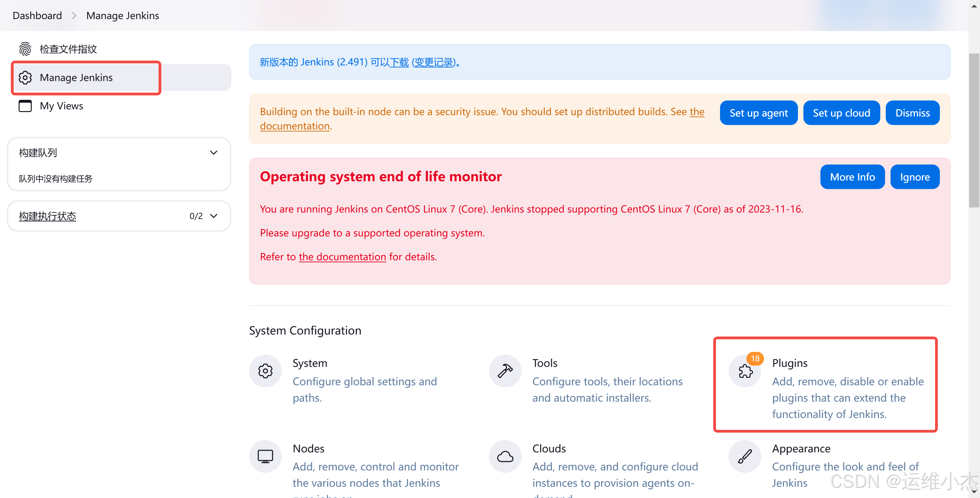
Task: Dismiss the security issue warning
Action: [x=912, y=113]
